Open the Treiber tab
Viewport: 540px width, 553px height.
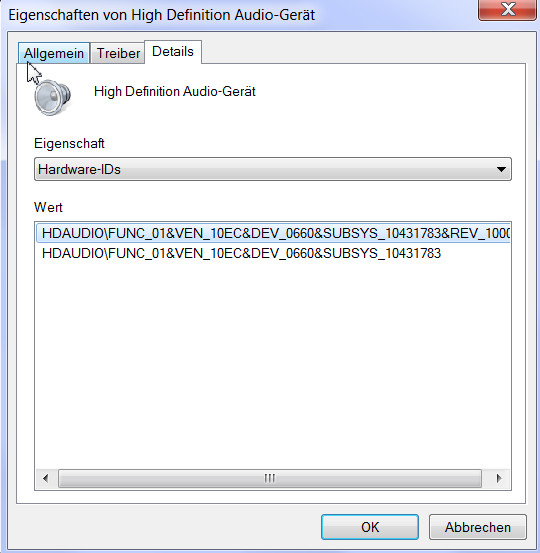118,53
